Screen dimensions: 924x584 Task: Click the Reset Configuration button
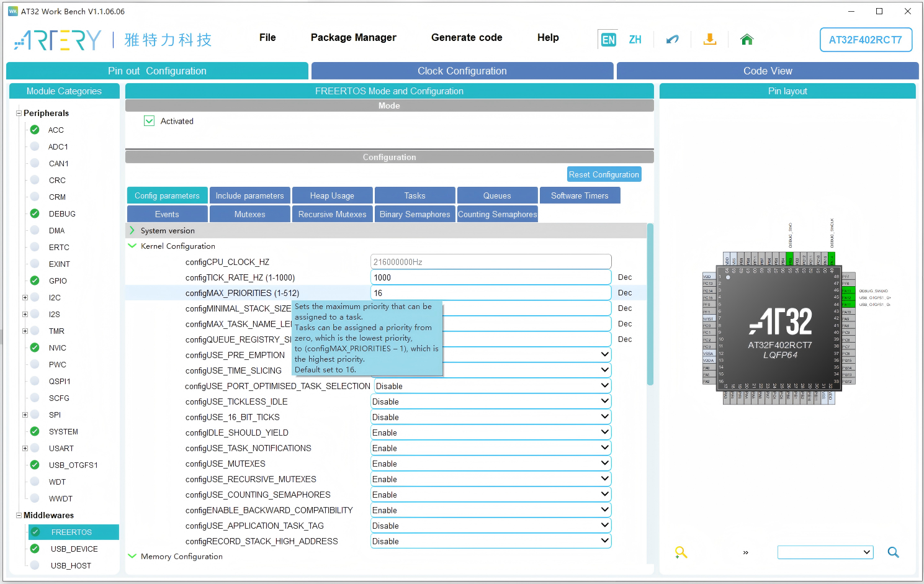tap(604, 174)
